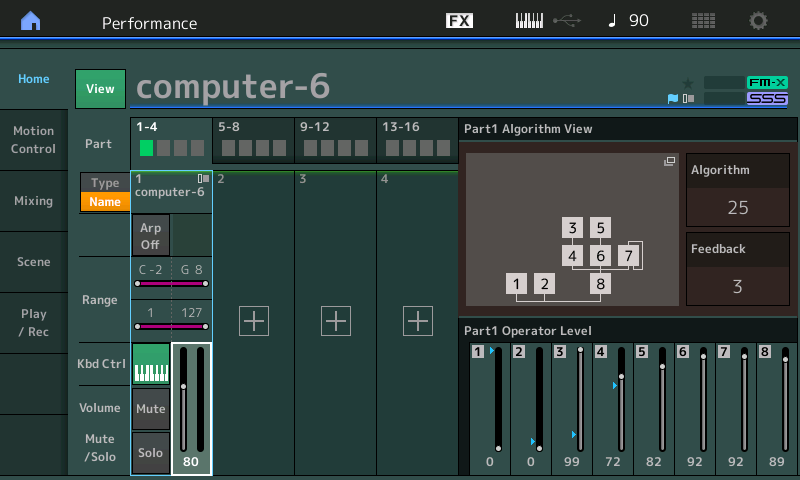Screen dimensions: 800x480
Task: Solo Part 1
Action: tap(151, 453)
